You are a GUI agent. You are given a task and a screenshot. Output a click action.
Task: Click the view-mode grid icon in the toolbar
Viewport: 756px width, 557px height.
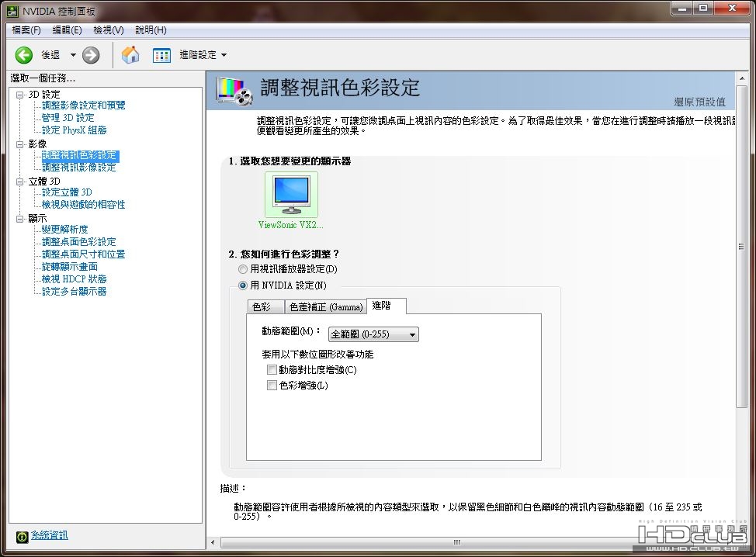[x=161, y=55]
